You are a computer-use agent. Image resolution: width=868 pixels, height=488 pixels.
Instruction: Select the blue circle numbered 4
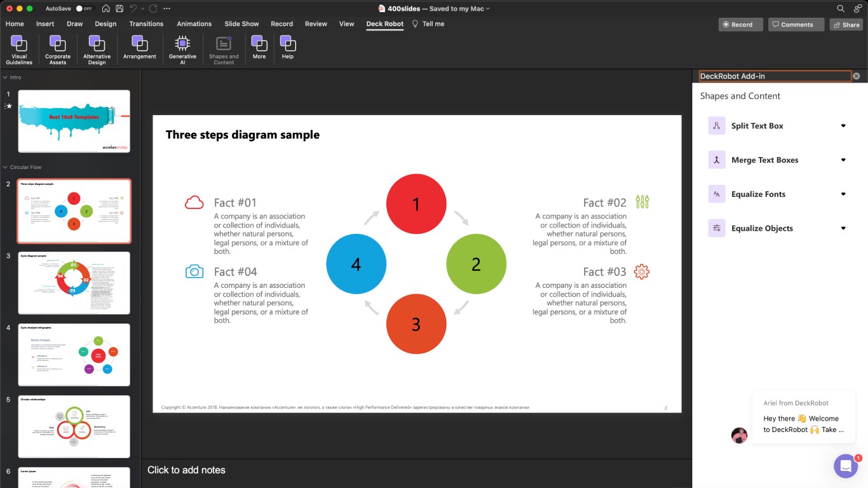[x=356, y=264]
